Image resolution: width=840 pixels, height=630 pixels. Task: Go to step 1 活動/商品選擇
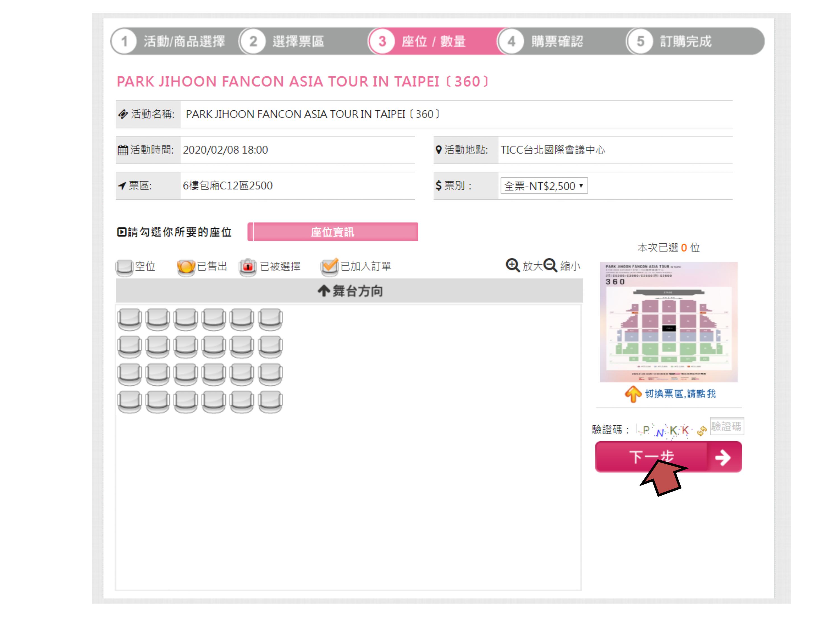pos(175,41)
